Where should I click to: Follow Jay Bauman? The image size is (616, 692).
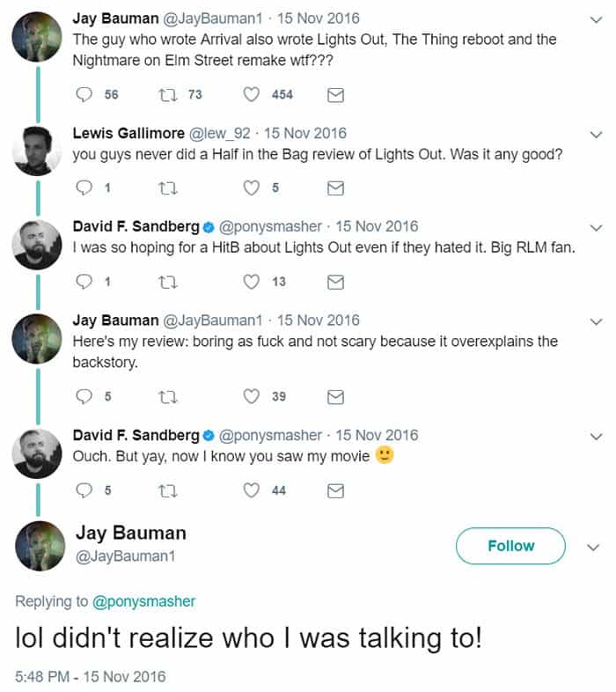point(510,546)
